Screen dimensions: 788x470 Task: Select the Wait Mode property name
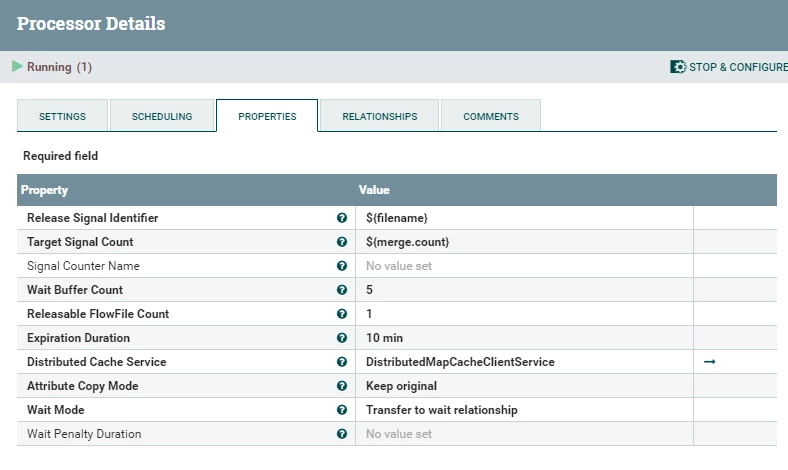pyautogui.click(x=56, y=410)
